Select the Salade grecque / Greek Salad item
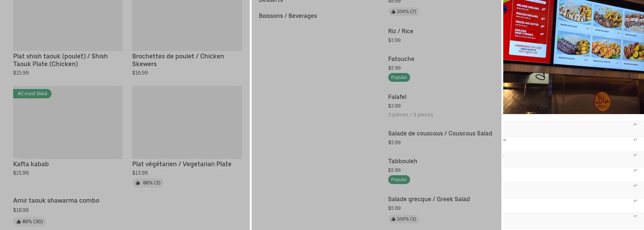 tap(429, 199)
